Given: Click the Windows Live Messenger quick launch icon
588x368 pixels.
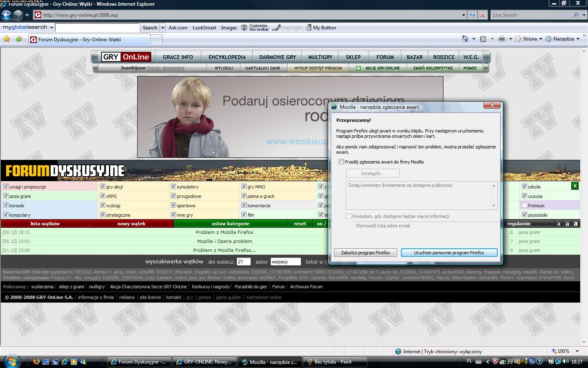Looking at the screenshot, I should pyautogui.click(x=83, y=361).
